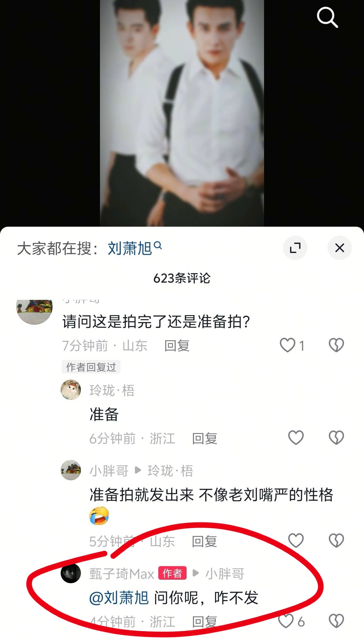Like the author's reply with 6 likes
364x639 pixels.
coord(286,621)
